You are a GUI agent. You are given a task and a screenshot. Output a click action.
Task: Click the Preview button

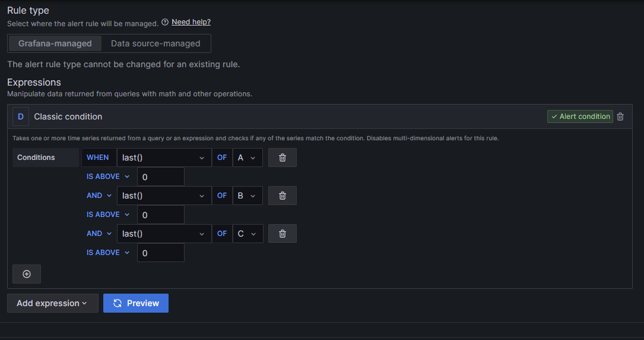click(136, 303)
